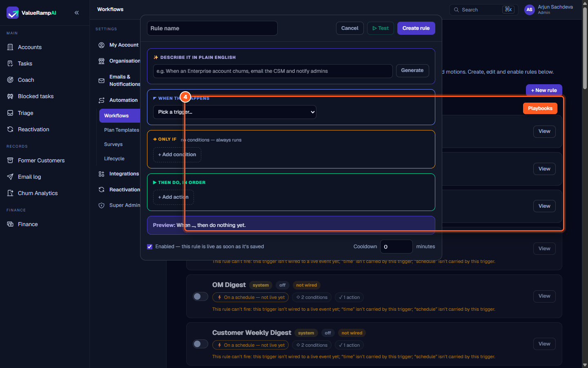Open Churn Analytics via its sidebar icon
This screenshot has width=588, height=368.
tap(10, 193)
